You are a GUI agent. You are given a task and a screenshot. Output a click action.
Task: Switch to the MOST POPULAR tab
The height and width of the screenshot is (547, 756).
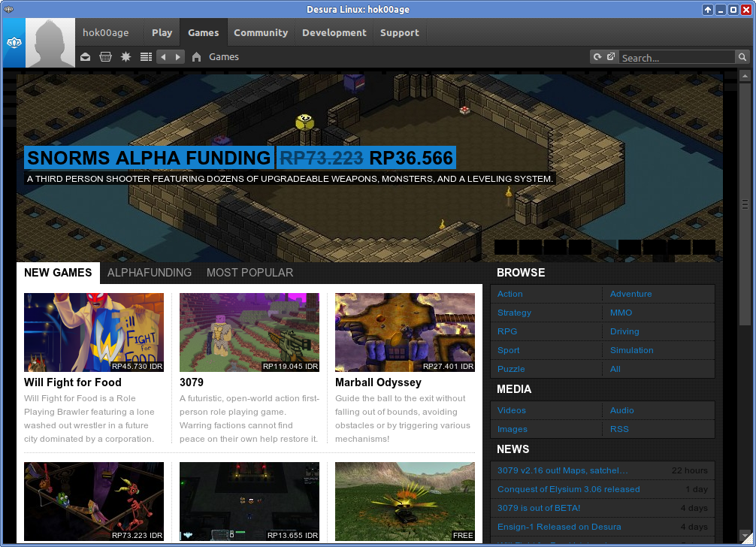(249, 273)
